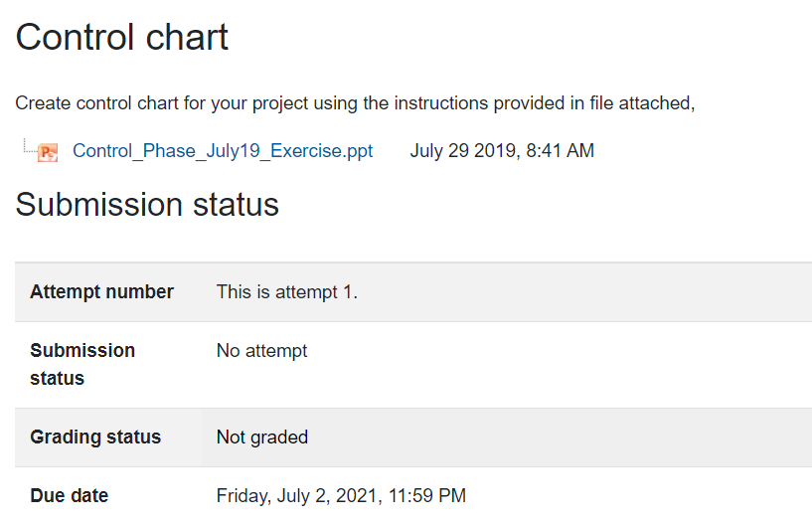Screen dimensions: 812x525
Task: Click the 'No attempt' status value
Action: pos(261,351)
